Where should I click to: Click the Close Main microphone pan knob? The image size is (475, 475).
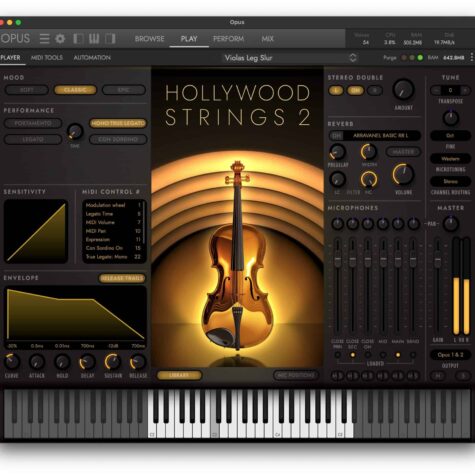[337, 224]
